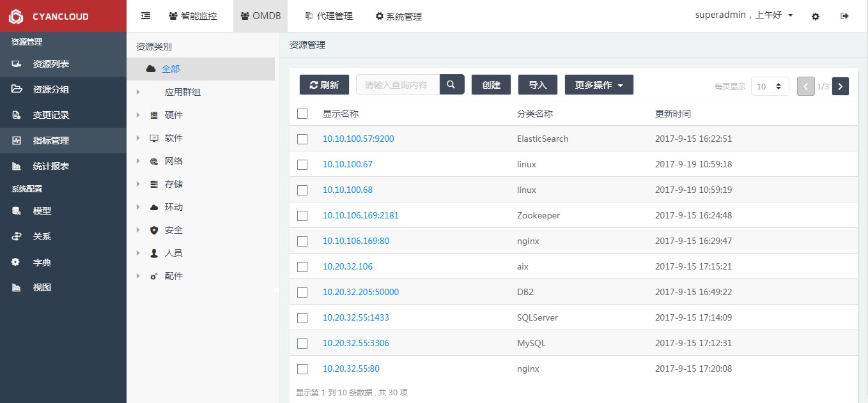Select 变更记录 icon in sidebar
Viewport: 868px width, 403px height.
[x=17, y=115]
